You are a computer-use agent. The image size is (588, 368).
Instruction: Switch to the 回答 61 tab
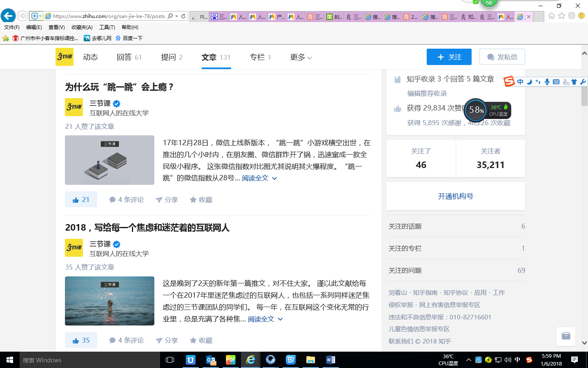pos(129,57)
